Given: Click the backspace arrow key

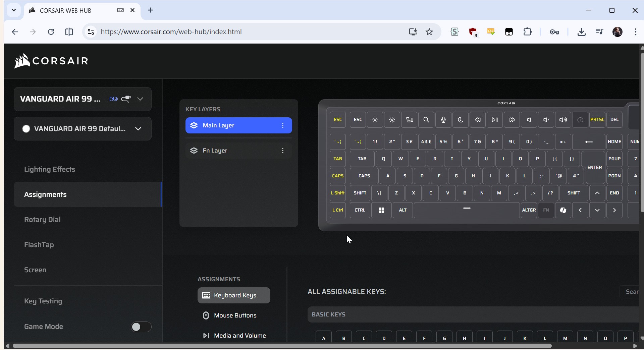Looking at the screenshot, I should click(589, 142).
